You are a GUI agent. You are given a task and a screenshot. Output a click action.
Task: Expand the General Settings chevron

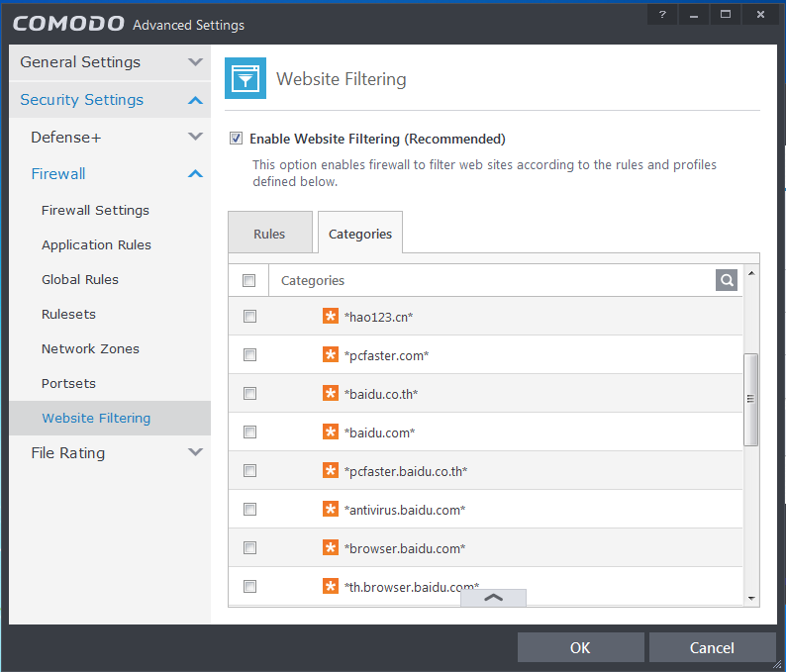tap(195, 62)
